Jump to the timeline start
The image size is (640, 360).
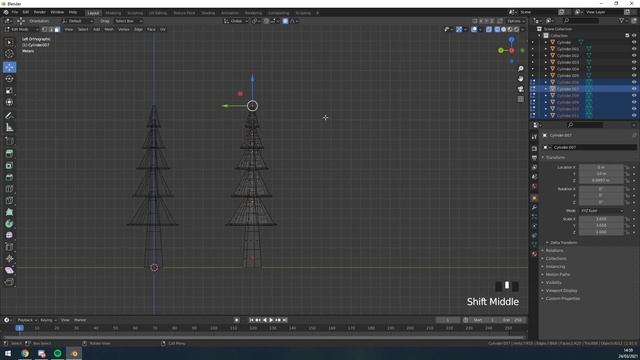251,320
